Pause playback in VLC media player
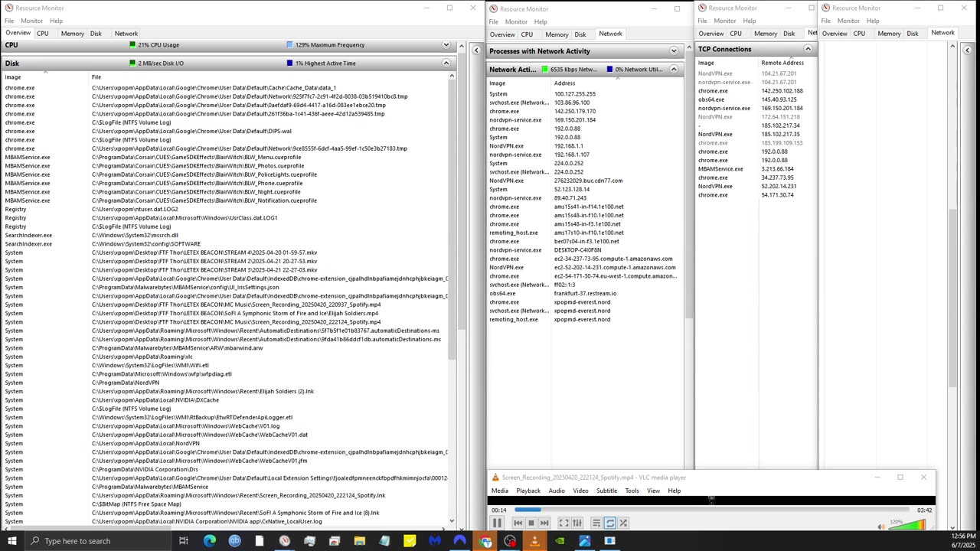 [496, 523]
